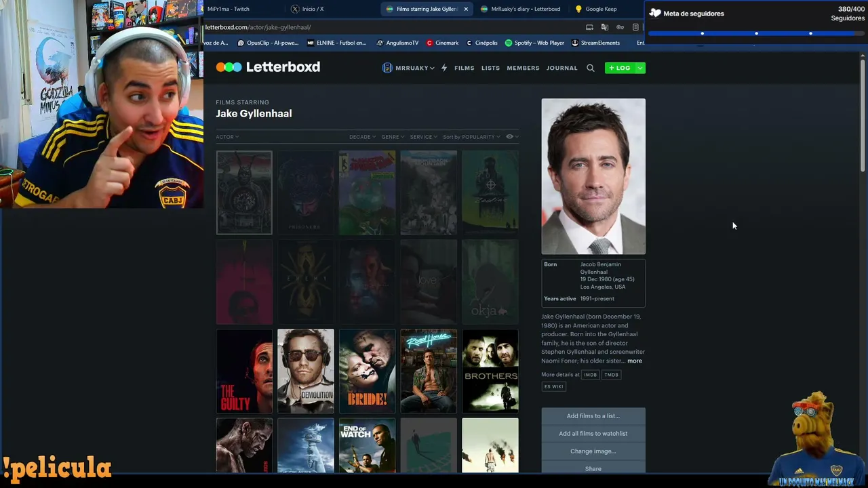This screenshot has height=488, width=868.
Task: Go to the Films menu
Action: [x=464, y=68]
